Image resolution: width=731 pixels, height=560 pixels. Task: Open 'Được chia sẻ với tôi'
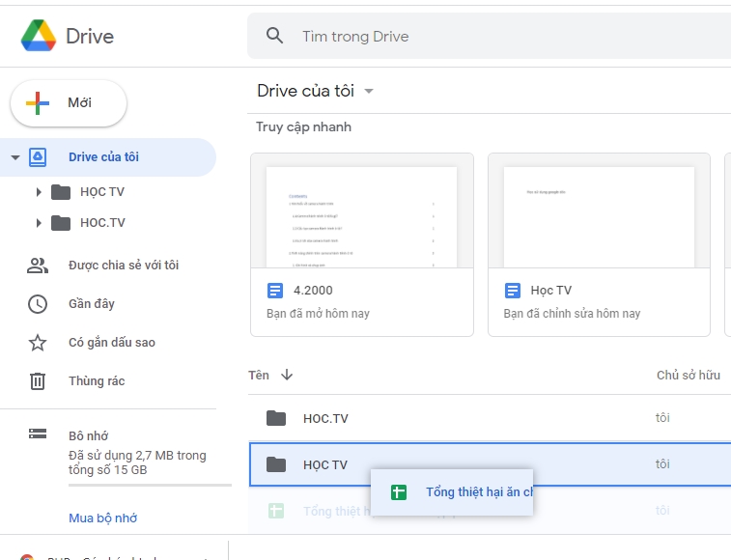(124, 266)
